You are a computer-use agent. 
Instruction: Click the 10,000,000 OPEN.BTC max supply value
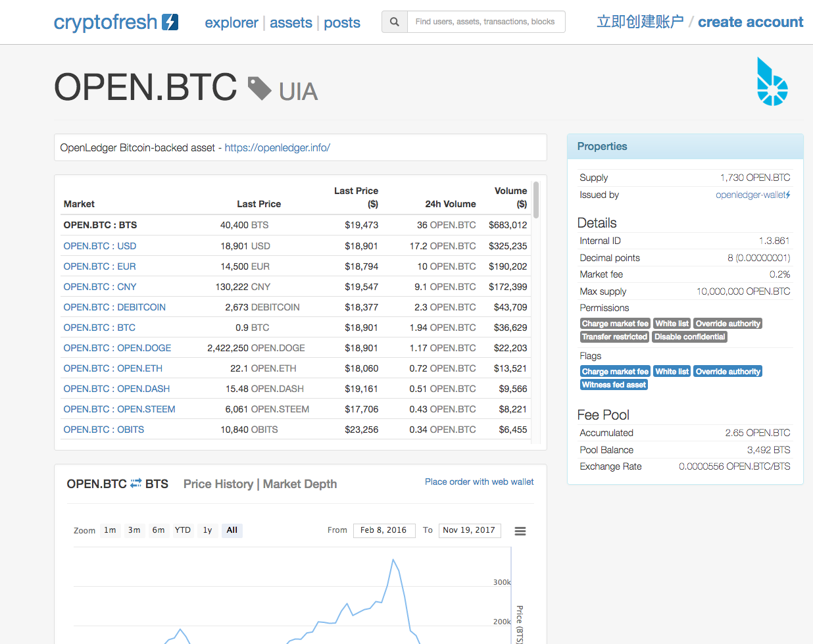click(743, 291)
